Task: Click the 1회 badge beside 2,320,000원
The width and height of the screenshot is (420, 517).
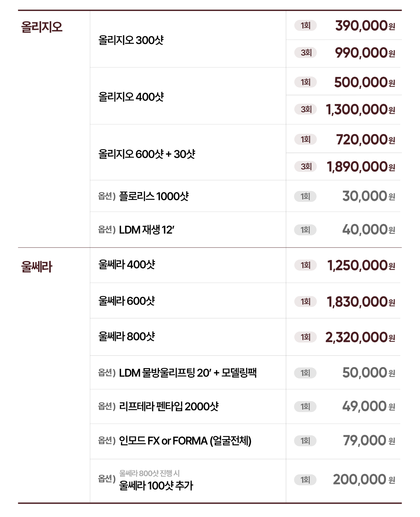Action: pos(305,337)
